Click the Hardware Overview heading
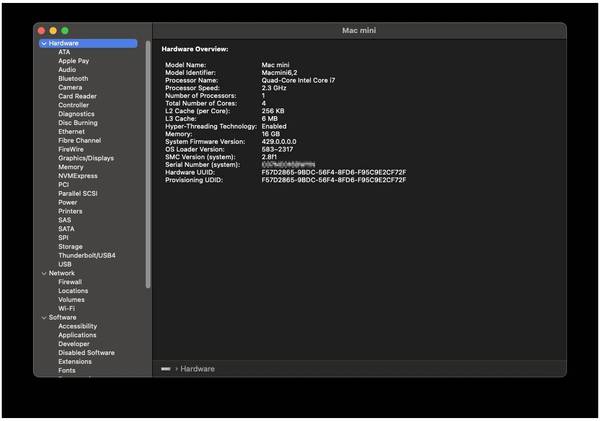The height and width of the screenshot is (421, 600). [195, 49]
